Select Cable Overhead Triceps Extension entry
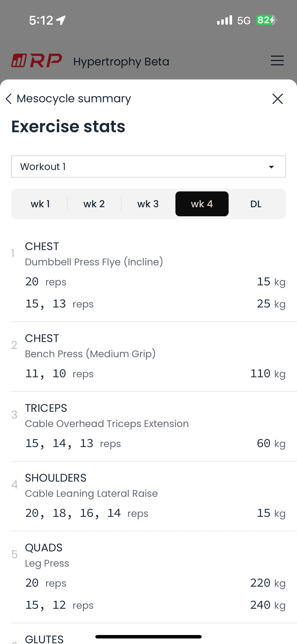 (107, 424)
